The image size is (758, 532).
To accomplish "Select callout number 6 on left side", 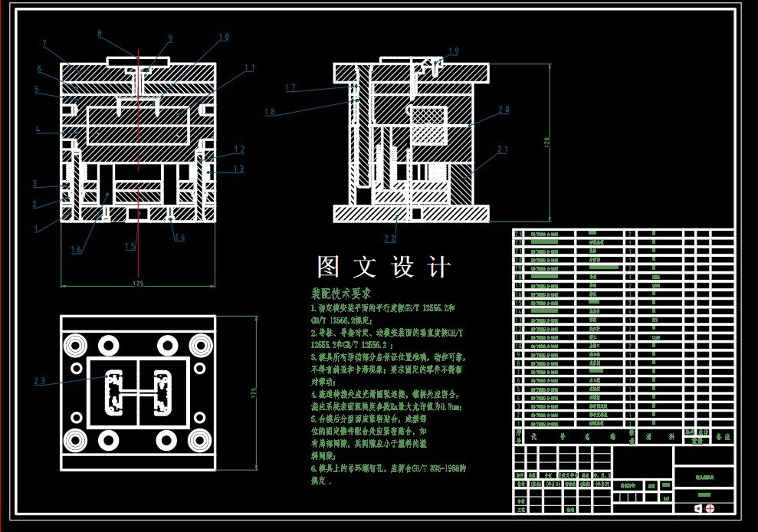I will point(40,69).
